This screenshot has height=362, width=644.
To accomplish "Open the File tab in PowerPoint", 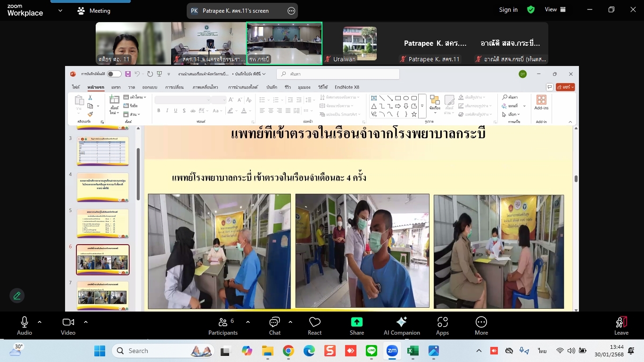I will (76, 87).
